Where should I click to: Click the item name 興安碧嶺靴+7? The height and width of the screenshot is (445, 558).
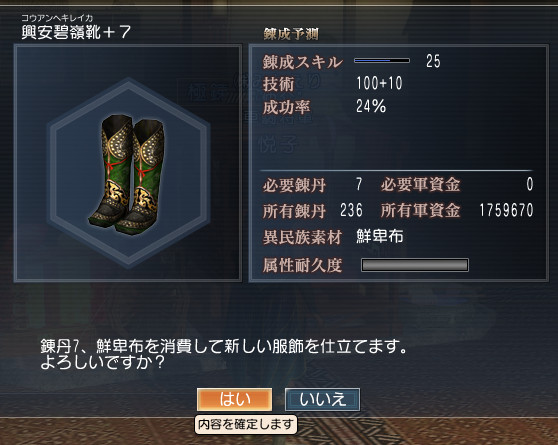(x=76, y=32)
